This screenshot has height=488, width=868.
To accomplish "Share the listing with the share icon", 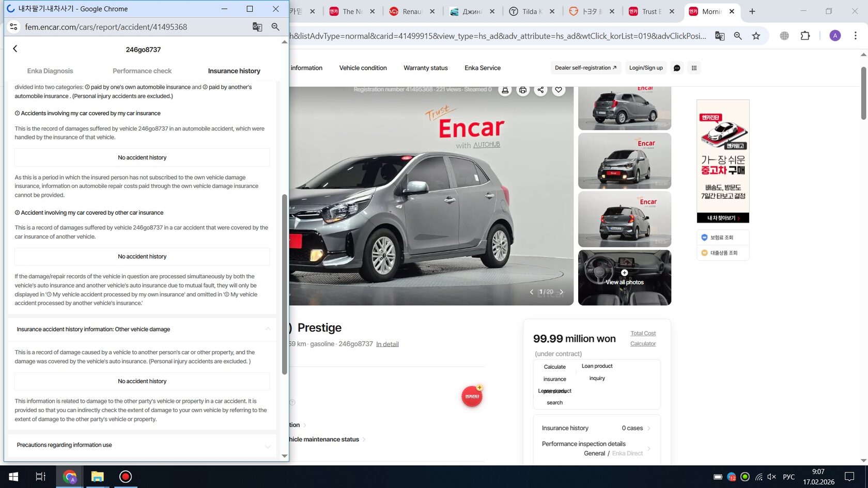I will click(x=540, y=90).
